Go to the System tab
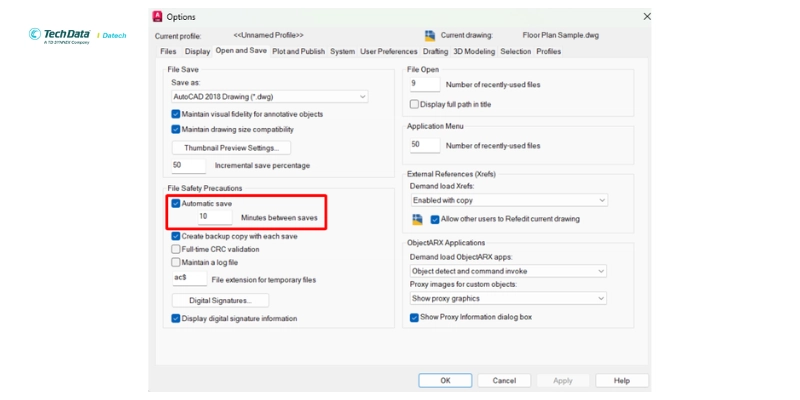 [342, 52]
